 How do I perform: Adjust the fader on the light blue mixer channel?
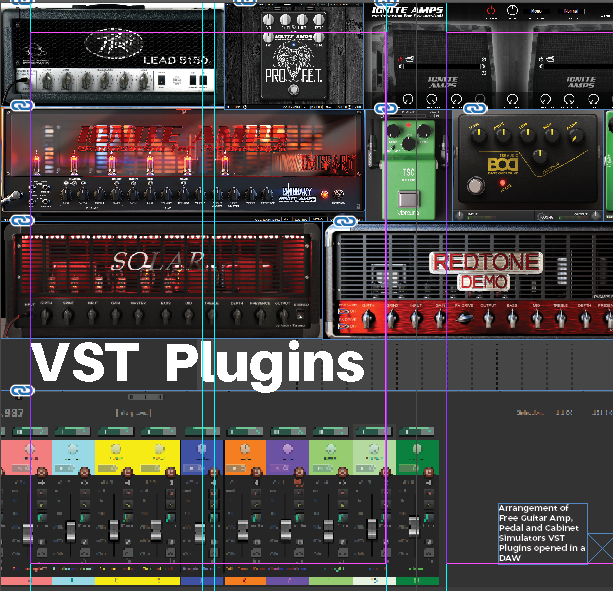tap(70, 531)
